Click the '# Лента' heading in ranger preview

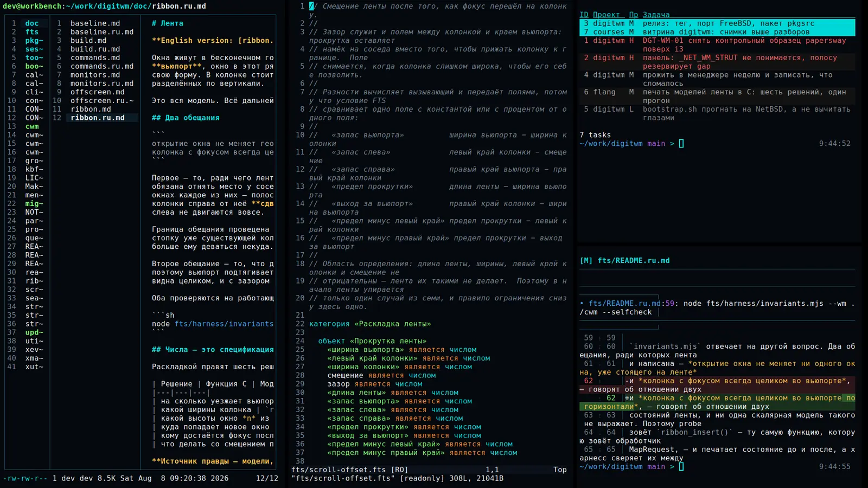(168, 23)
